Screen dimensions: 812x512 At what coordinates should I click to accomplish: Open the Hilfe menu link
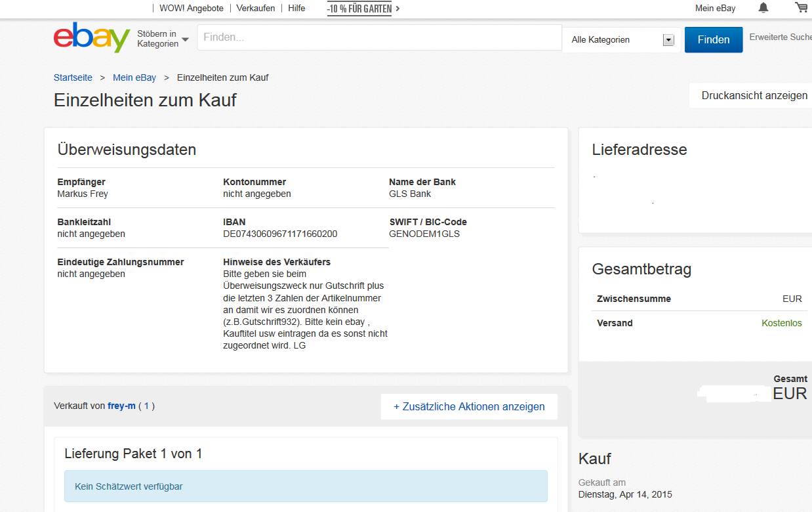pyautogui.click(x=296, y=9)
